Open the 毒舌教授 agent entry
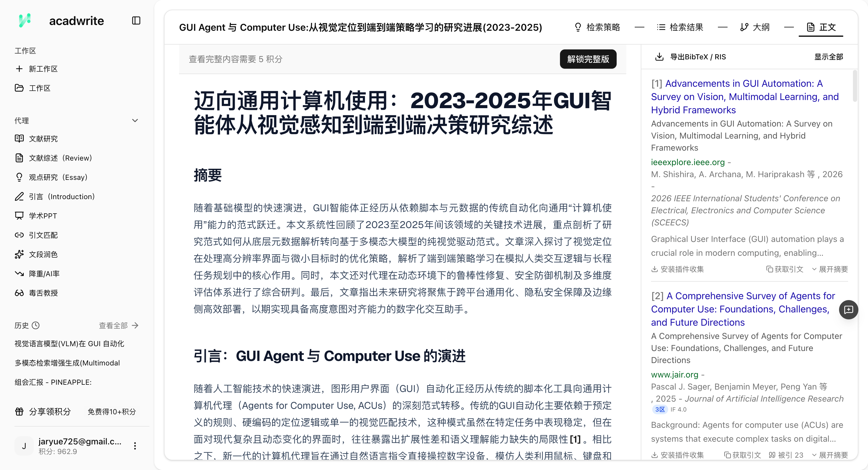 click(36, 293)
